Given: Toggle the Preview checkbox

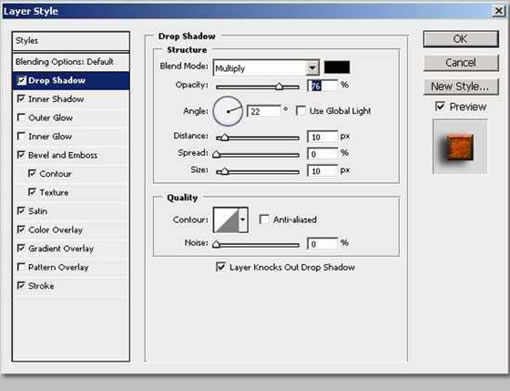Looking at the screenshot, I should [x=440, y=106].
